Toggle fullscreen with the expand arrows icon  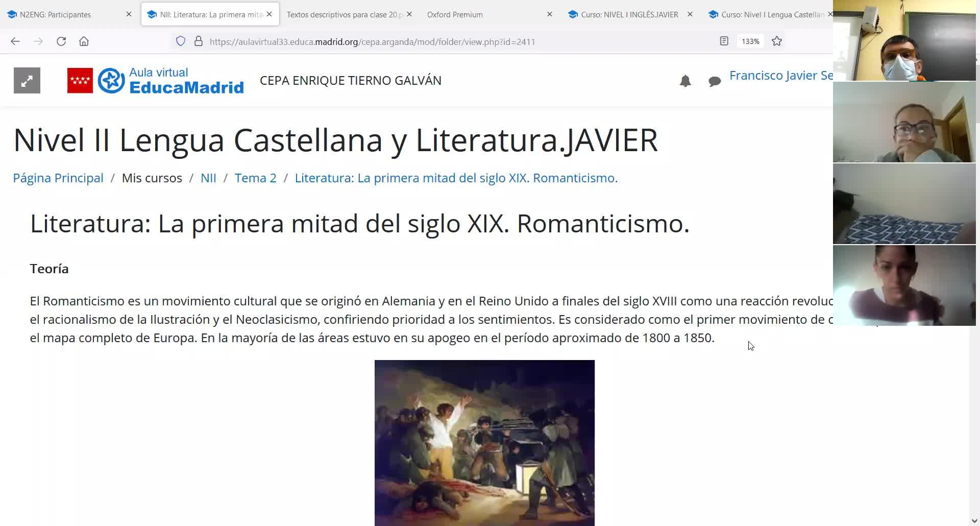27,81
